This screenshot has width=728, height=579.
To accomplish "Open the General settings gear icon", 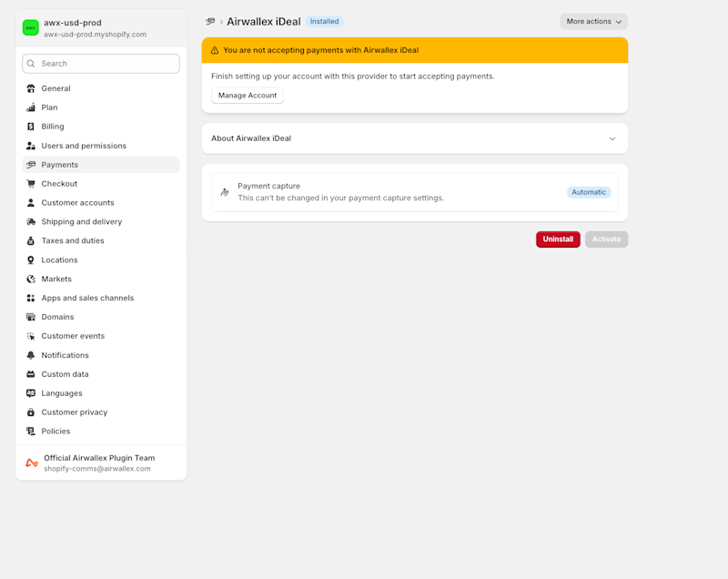I will [30, 88].
